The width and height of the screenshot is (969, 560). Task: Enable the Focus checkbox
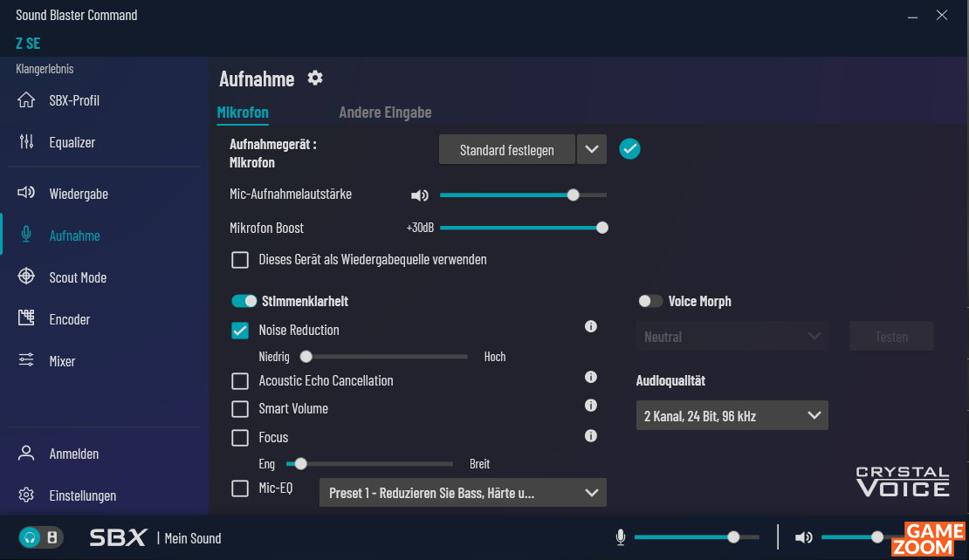[x=240, y=438]
